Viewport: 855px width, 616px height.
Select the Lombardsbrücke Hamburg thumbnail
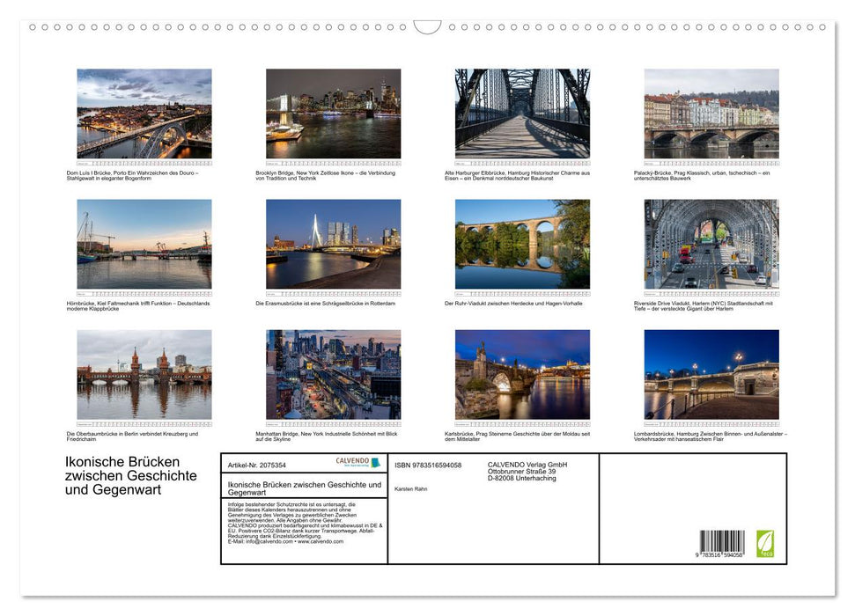pos(714,374)
